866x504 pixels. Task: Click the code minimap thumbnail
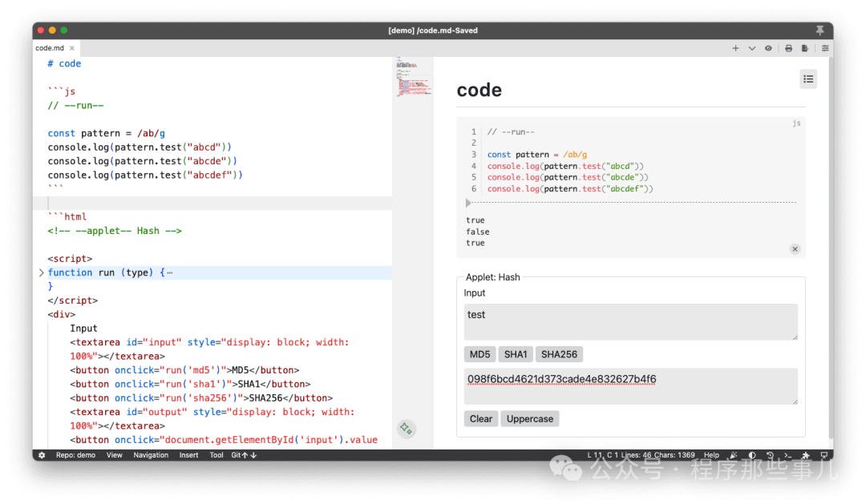414,77
